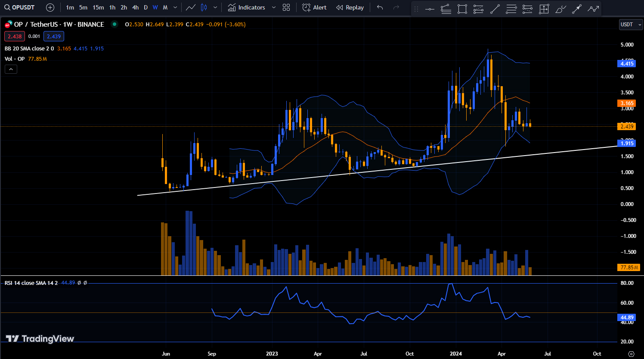Image resolution: width=644 pixels, height=359 pixels.
Task: Select the candlestick chart type icon
Action: pyautogui.click(x=204, y=7)
